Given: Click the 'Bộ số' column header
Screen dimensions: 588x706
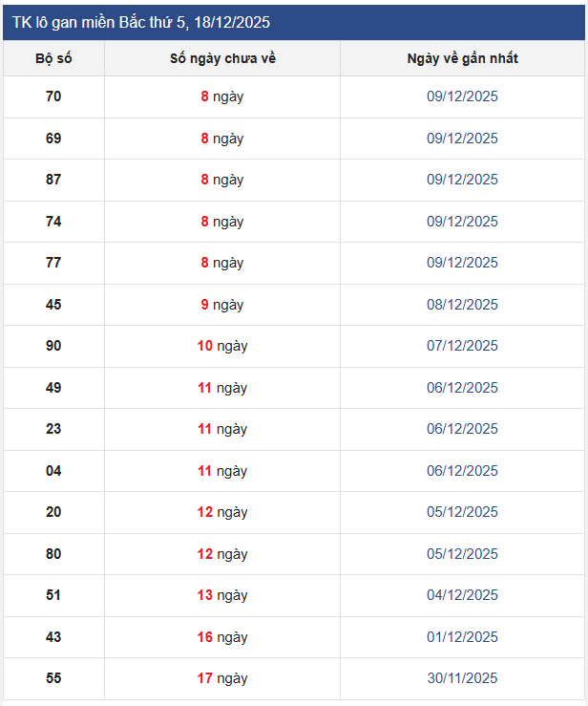Looking at the screenshot, I should tap(53, 58).
